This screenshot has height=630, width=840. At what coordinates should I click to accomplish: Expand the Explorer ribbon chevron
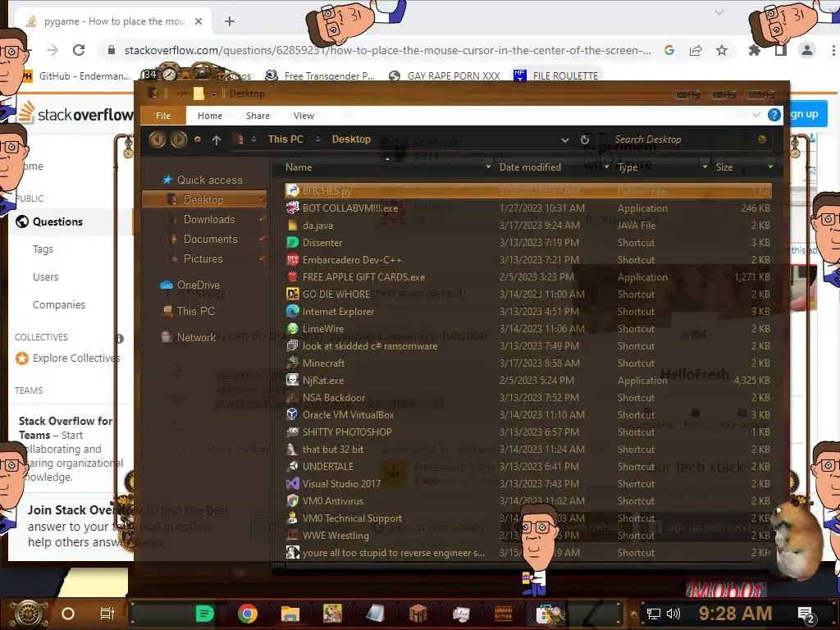(756, 115)
